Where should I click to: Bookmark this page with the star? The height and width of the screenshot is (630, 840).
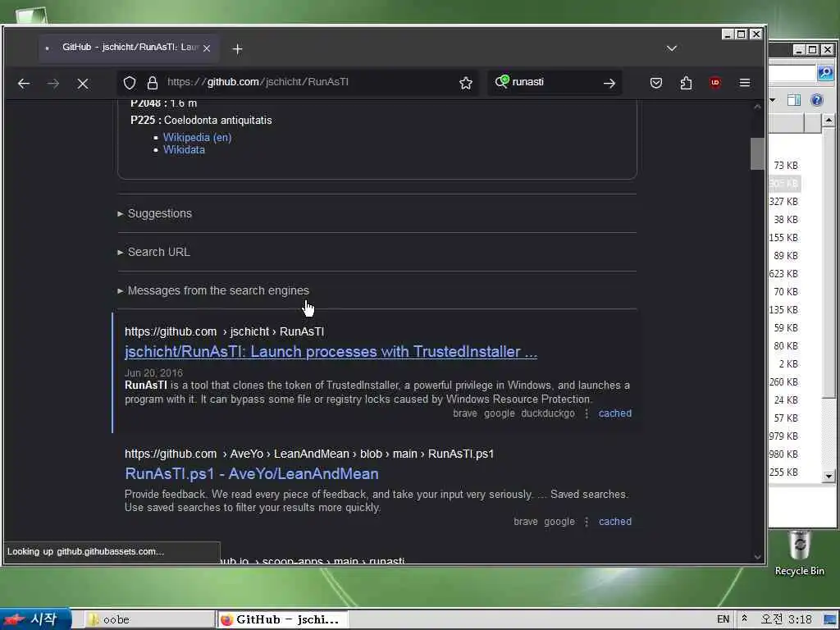pyautogui.click(x=466, y=83)
